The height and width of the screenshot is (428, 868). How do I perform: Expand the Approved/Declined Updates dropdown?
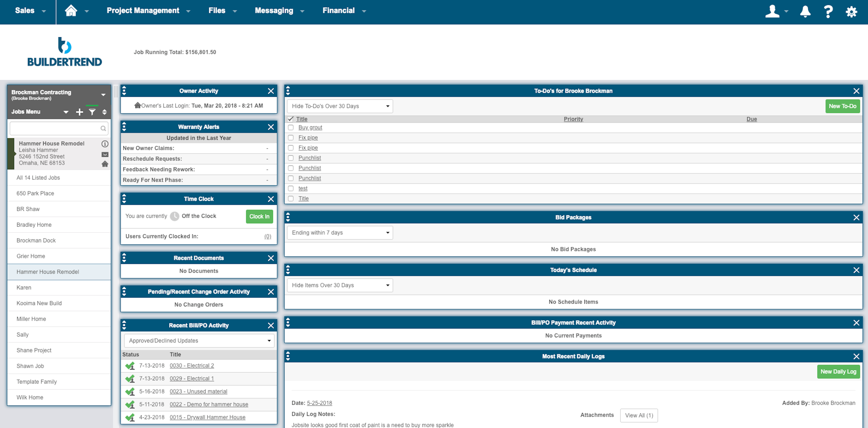[199, 341]
